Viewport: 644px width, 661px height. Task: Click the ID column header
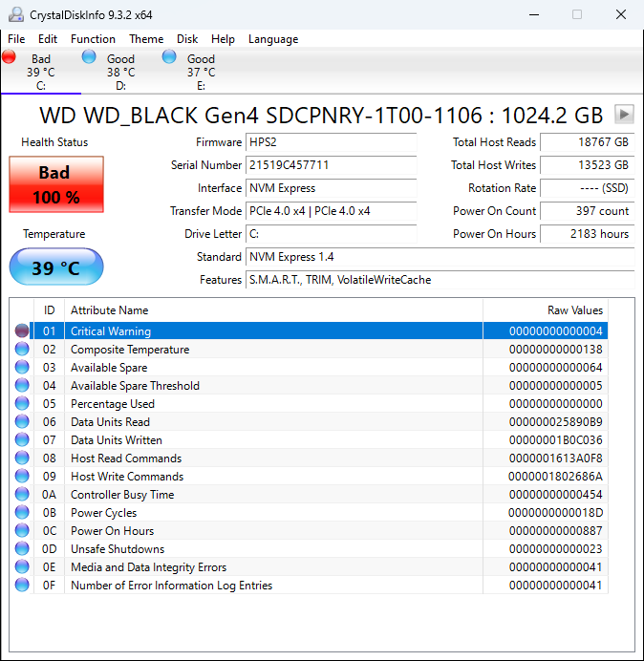pyautogui.click(x=50, y=310)
